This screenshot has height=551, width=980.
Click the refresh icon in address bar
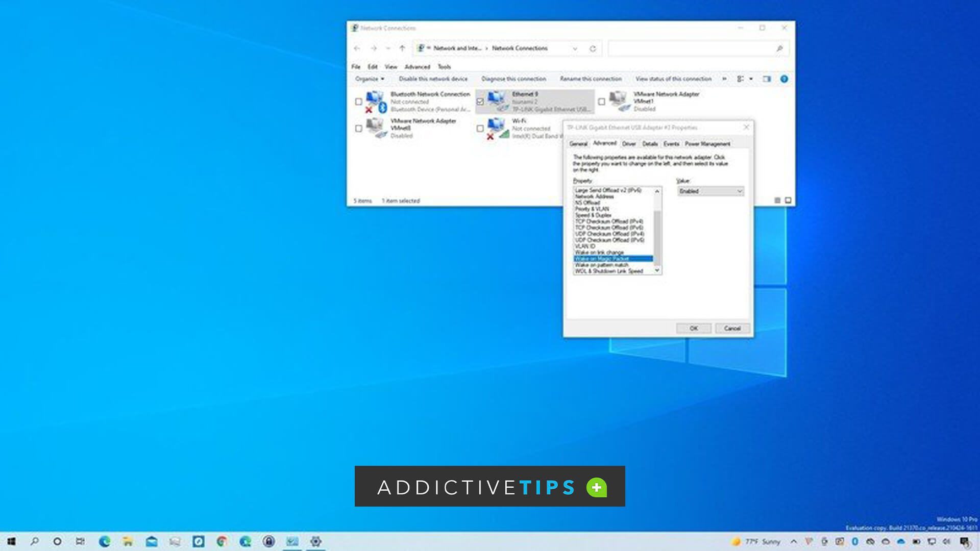coord(593,48)
